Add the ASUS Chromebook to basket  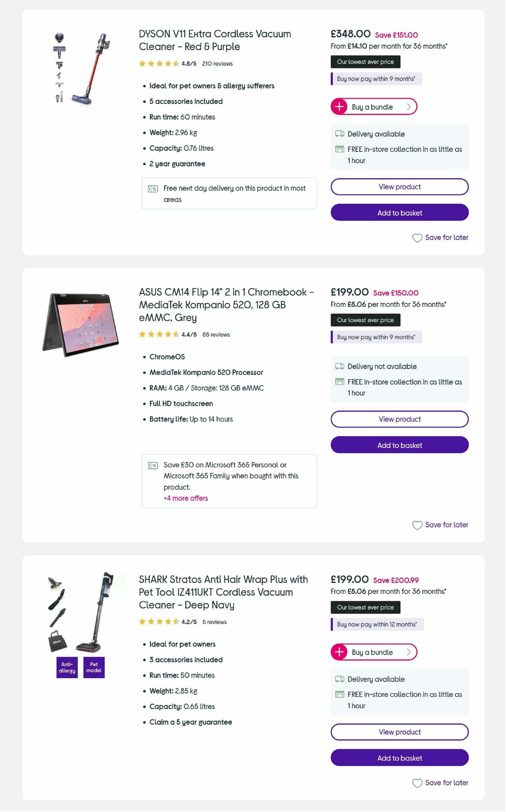coord(399,445)
